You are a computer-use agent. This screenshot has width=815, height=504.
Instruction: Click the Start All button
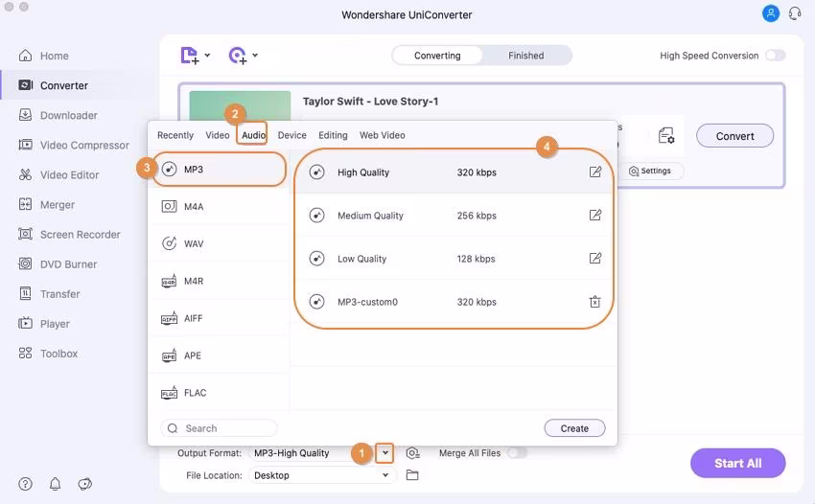(x=737, y=463)
